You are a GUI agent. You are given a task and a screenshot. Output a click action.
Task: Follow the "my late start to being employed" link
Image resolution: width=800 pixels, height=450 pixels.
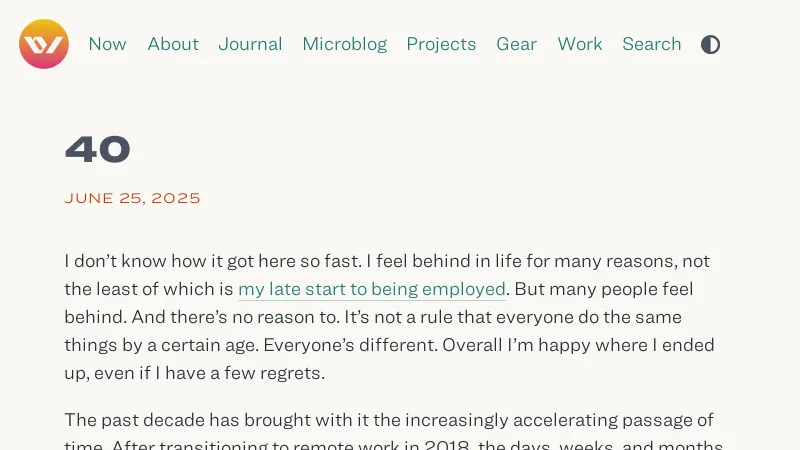point(371,290)
